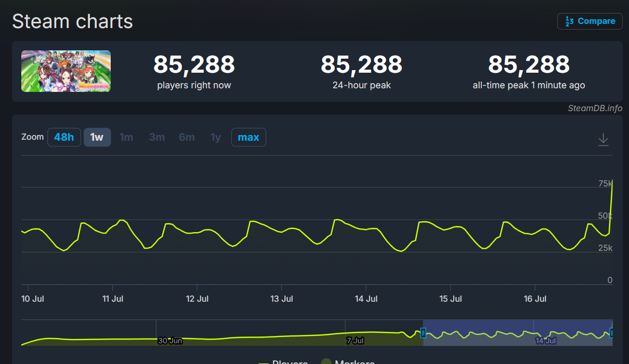This screenshot has width=629, height=364.
Task: Download chart data via the download icon
Action: point(603,139)
